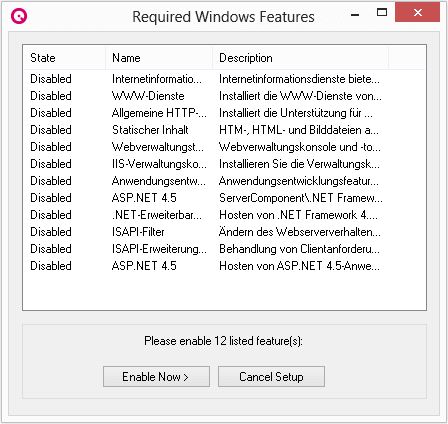This screenshot has width=448, height=424.
Task: Select the IIS-Verwaltungsko... feature row
Action: click(224, 164)
